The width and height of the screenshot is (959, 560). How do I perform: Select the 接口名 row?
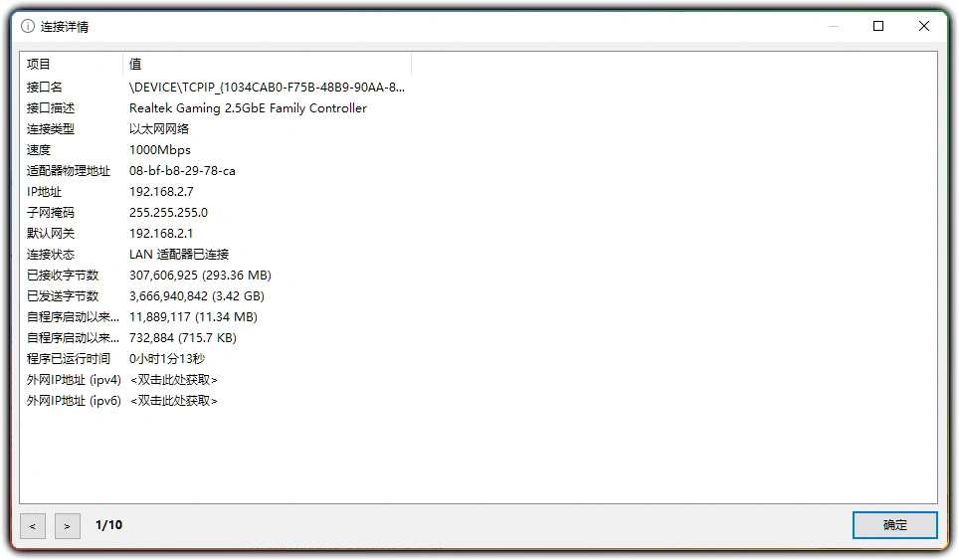tap(45, 88)
